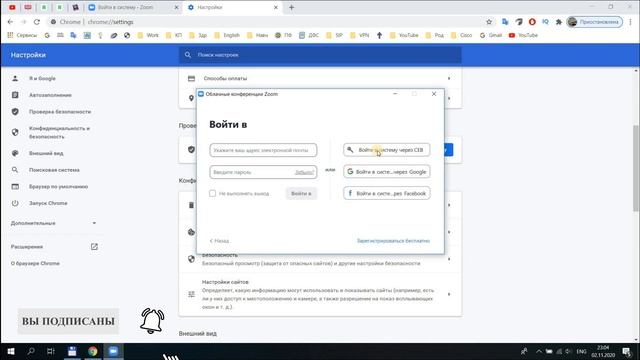Expand the Дополнительные sidebar group
This screenshot has width=640, height=360.
tap(53, 223)
